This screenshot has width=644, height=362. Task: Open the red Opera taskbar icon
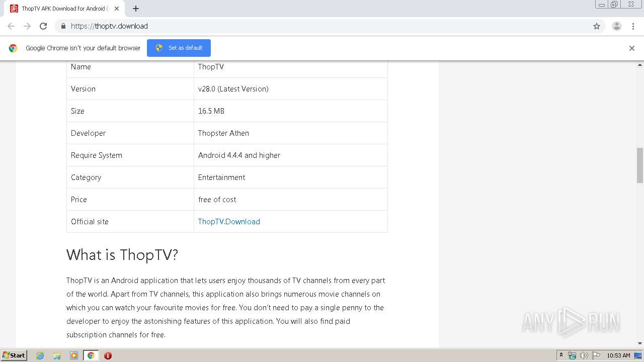click(108, 355)
